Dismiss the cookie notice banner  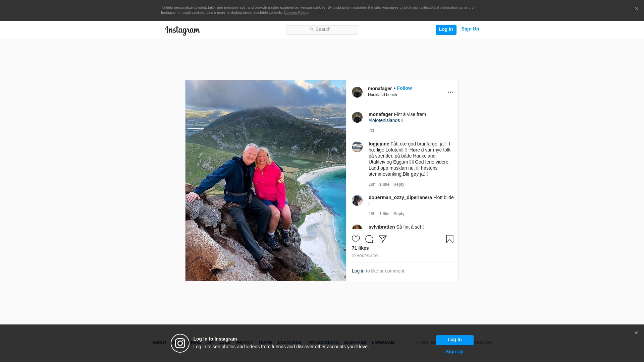636,9
